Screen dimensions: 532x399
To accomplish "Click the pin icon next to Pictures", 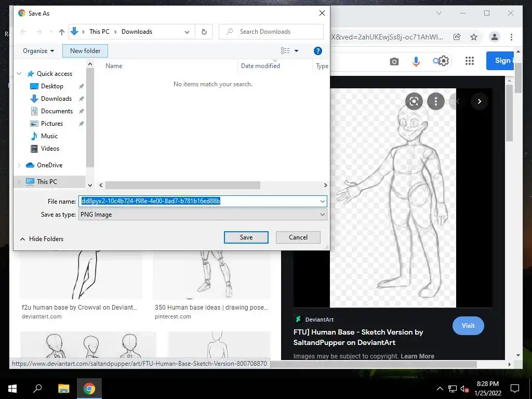I will [82, 124].
